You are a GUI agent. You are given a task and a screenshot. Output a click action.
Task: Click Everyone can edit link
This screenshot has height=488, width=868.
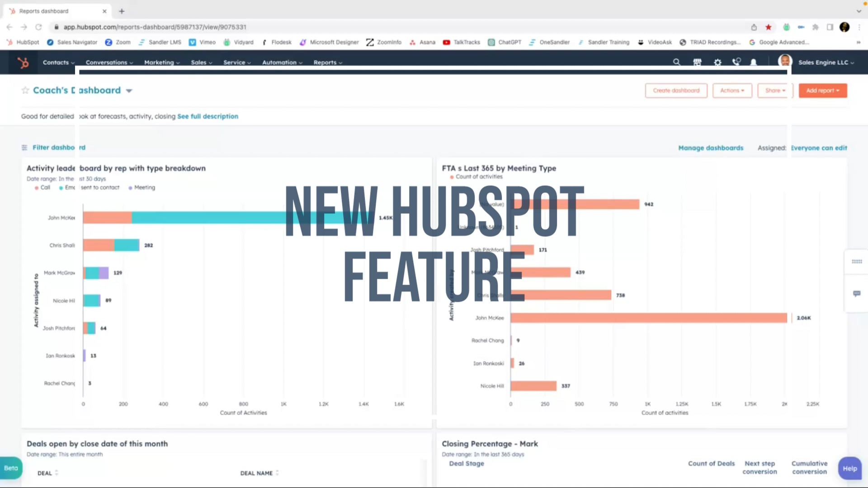click(819, 148)
